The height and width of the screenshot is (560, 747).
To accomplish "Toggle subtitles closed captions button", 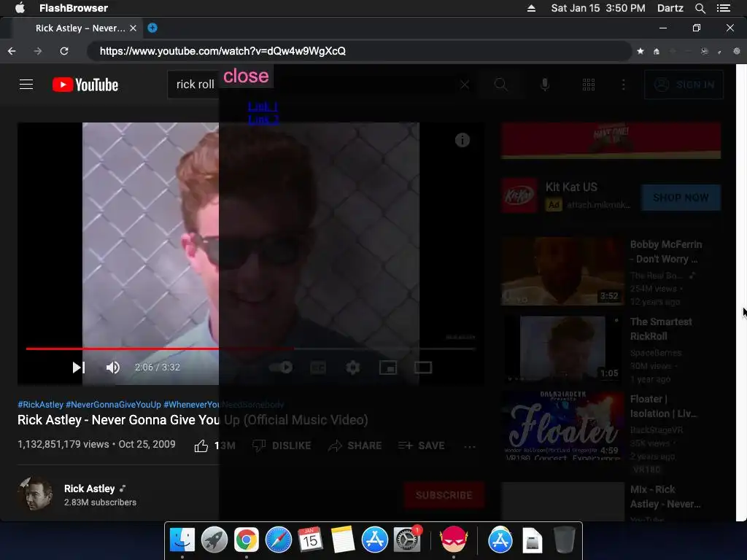I will (x=318, y=367).
